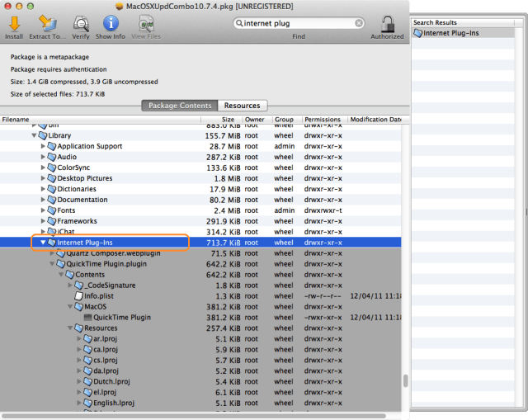The width and height of the screenshot is (528, 420).
Task: Select the el.lproj folder icon
Action: (x=87, y=393)
